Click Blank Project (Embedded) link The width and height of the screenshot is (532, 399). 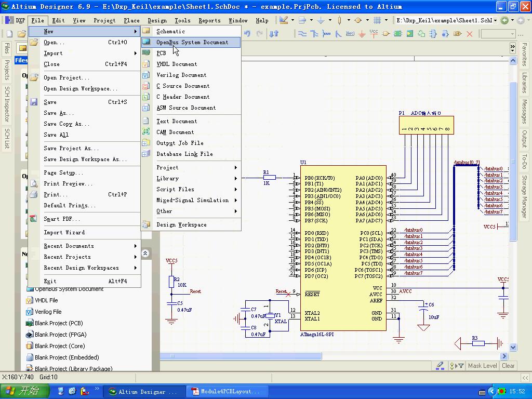click(x=67, y=357)
